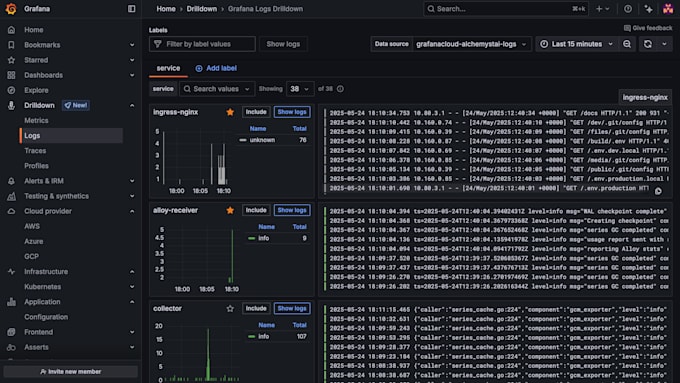This screenshot has height=383, width=680.
Task: Click the sparkle assistant icon in top bar
Action: 648,9
